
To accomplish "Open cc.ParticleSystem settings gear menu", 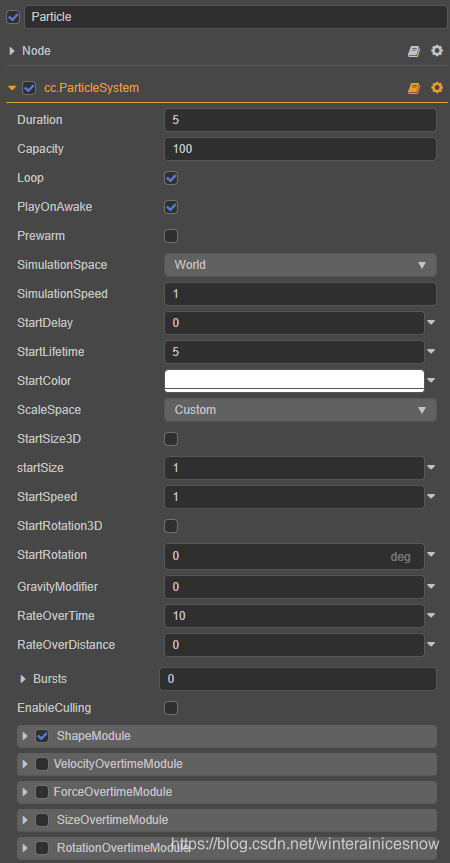I will (437, 88).
